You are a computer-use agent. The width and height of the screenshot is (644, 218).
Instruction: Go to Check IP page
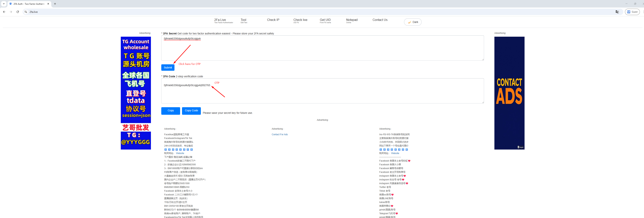273,20
